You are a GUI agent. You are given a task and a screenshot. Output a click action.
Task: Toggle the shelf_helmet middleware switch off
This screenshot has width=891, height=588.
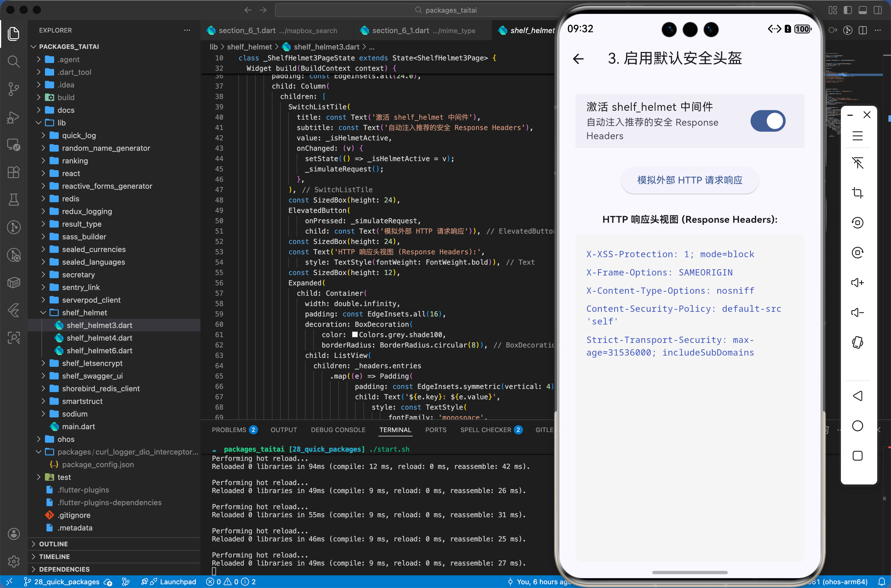click(x=767, y=121)
